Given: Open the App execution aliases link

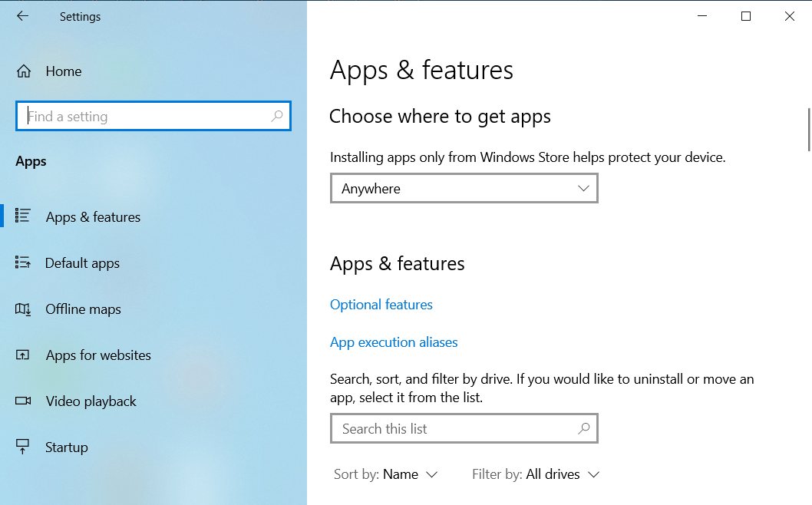Looking at the screenshot, I should (x=394, y=342).
